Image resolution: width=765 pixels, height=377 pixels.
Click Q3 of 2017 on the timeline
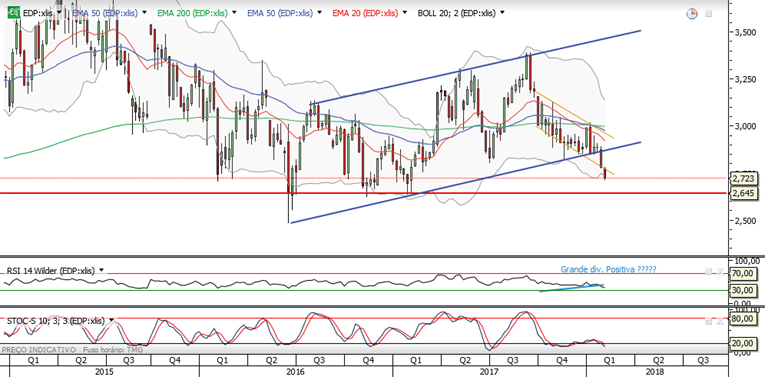512,361
